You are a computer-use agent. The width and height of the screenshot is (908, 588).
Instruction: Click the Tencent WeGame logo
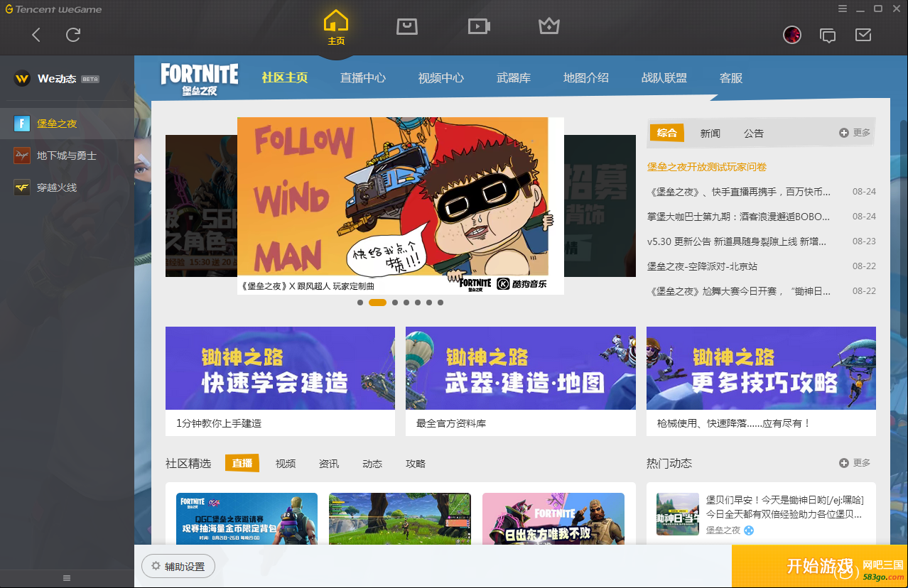coord(53,9)
